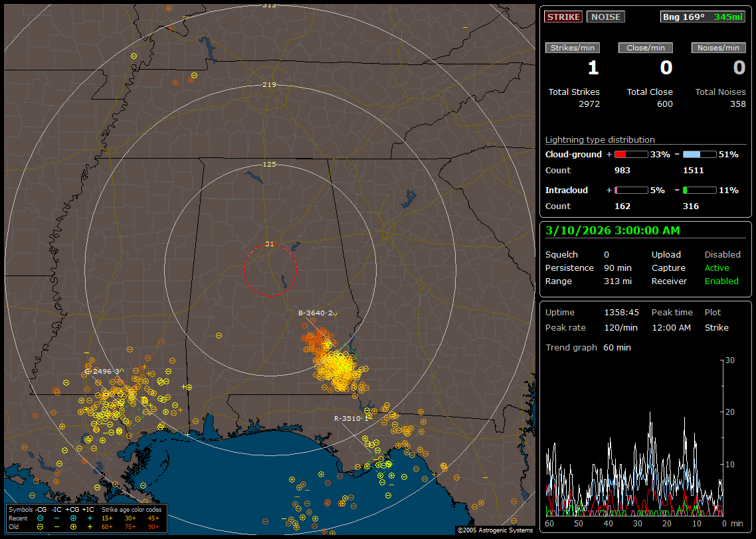The height and width of the screenshot is (539, 756).
Task: Click the Receiver Enabled status
Action: [x=721, y=281]
